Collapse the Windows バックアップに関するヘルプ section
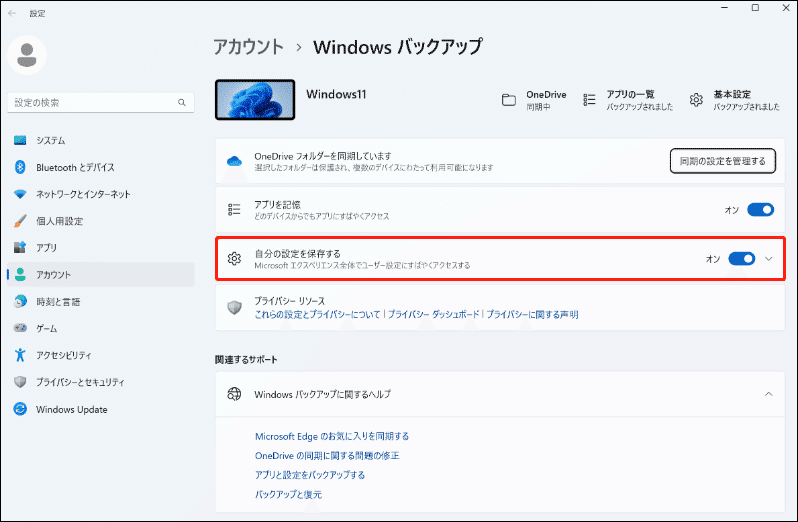Screen dimensions: 798x522 click(x=768, y=394)
